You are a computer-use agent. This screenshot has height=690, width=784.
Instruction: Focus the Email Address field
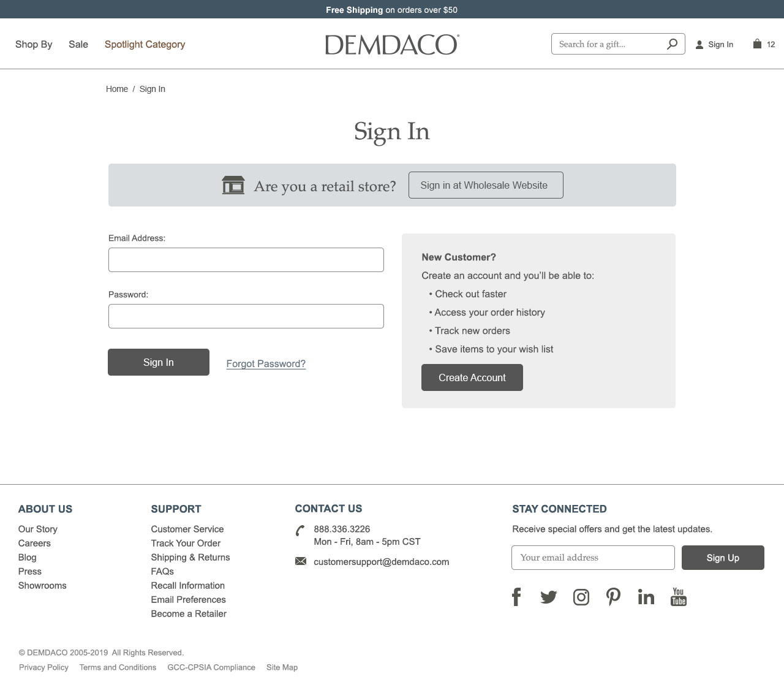pos(246,260)
